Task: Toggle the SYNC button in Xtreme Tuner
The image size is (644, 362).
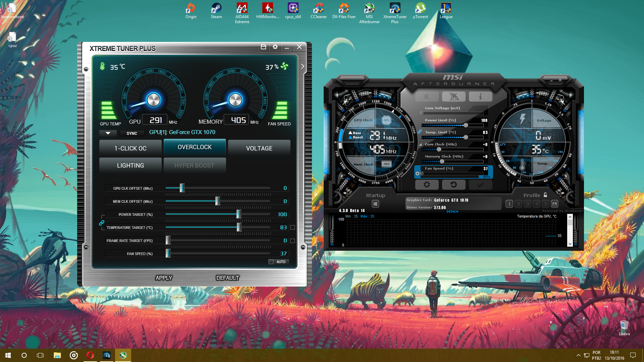Action: coord(131,133)
